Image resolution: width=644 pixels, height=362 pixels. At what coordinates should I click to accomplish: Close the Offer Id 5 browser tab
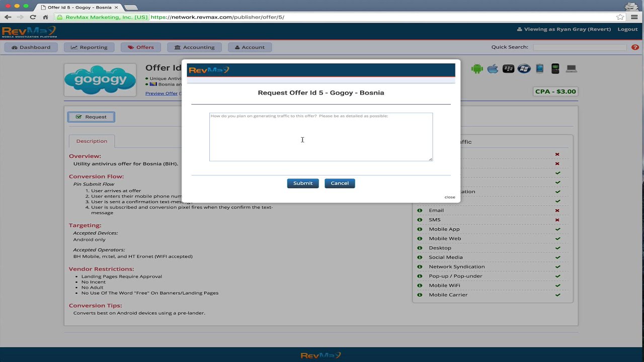tap(115, 8)
